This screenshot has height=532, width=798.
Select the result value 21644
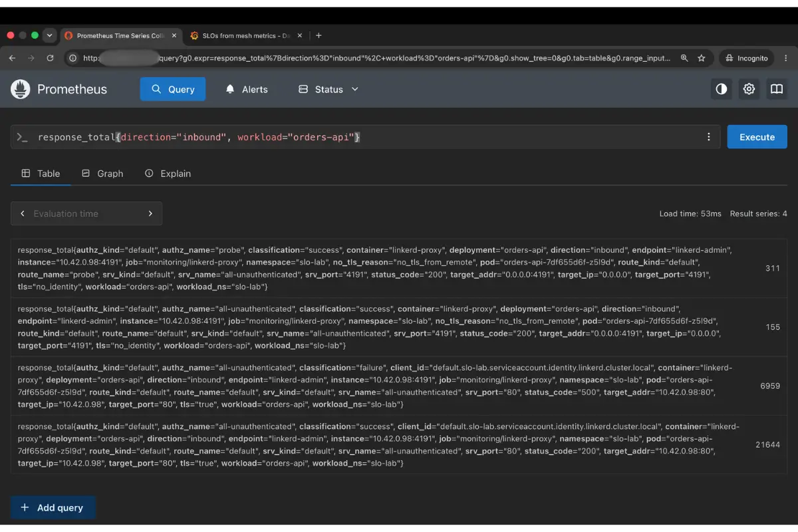[767, 444]
